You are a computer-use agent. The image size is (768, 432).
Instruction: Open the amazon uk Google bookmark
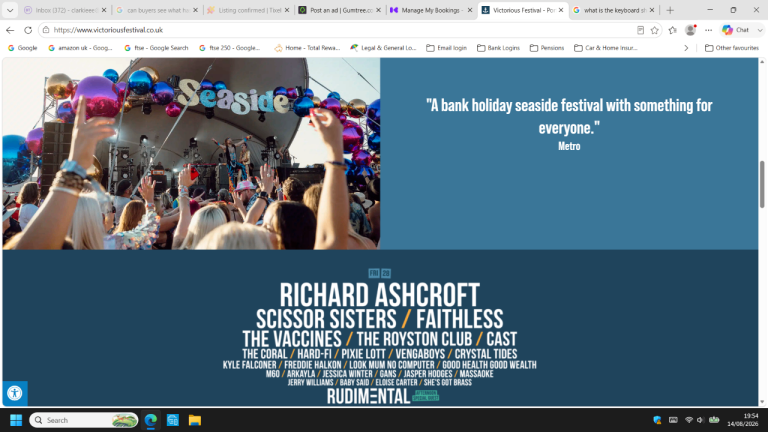80,48
